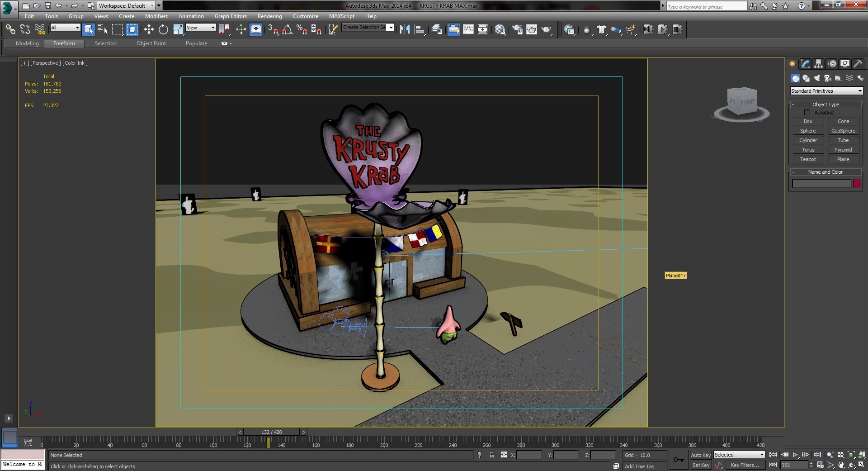Play the animation
Viewport: 868px width, 471px height.
click(795, 455)
